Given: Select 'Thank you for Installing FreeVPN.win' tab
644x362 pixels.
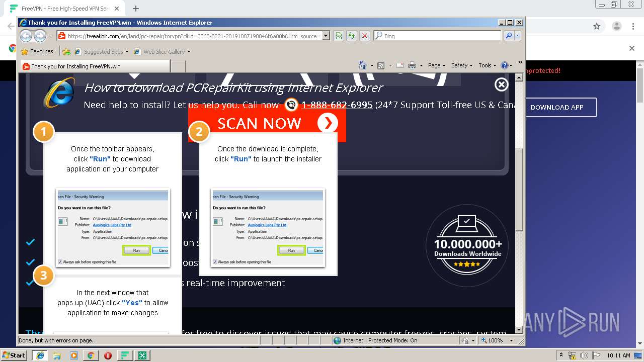Looking at the screenshot, I should [95, 66].
